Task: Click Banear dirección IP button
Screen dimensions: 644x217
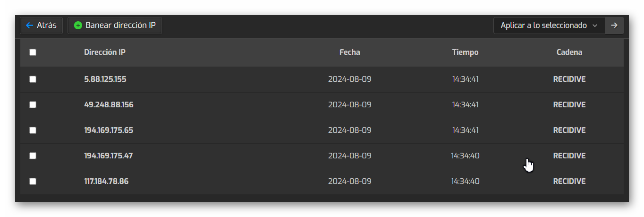Action: (x=115, y=26)
